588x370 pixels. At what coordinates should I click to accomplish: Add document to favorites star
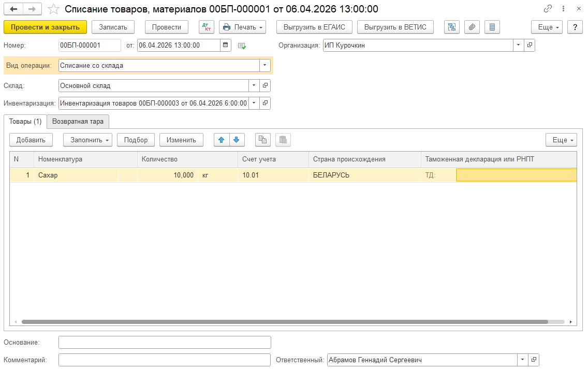point(53,9)
